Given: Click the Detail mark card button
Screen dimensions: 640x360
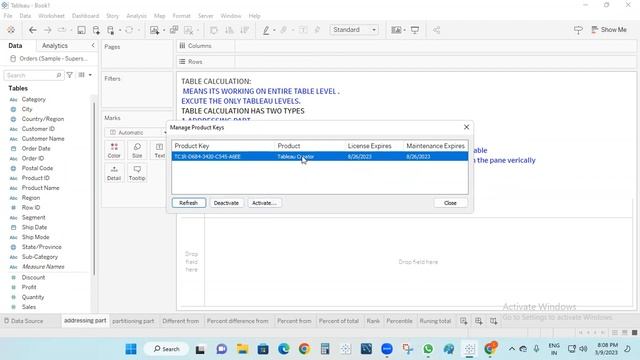Looking at the screenshot, I should (x=114, y=173).
